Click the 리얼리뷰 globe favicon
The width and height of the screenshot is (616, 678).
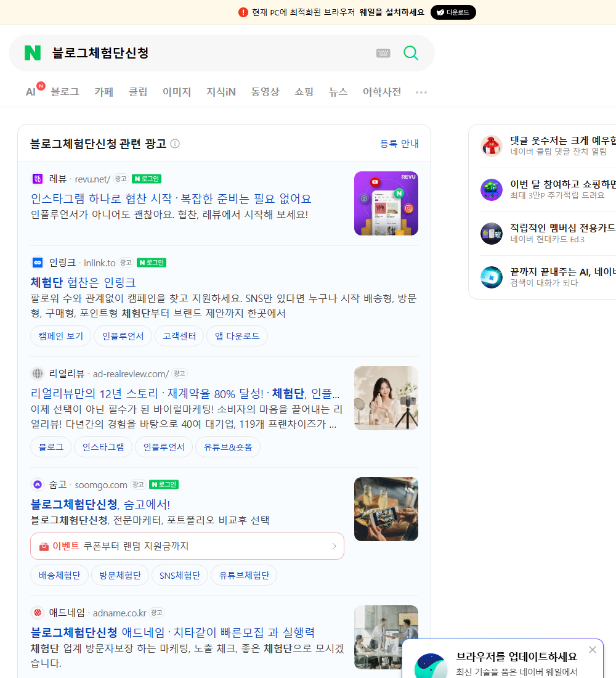point(38,373)
